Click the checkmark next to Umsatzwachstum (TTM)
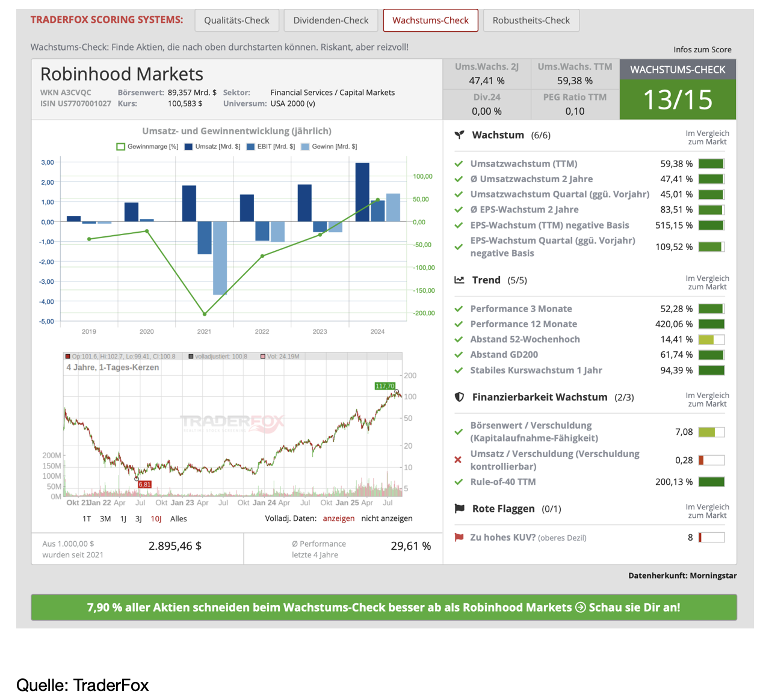Image resolution: width=763 pixels, height=700 pixels. (x=459, y=164)
